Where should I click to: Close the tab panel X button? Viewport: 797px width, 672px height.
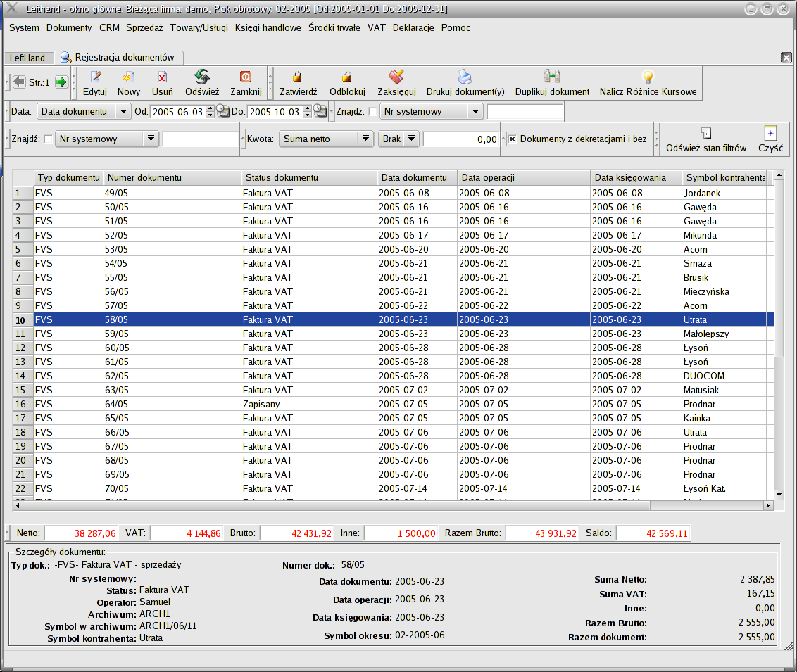786,58
